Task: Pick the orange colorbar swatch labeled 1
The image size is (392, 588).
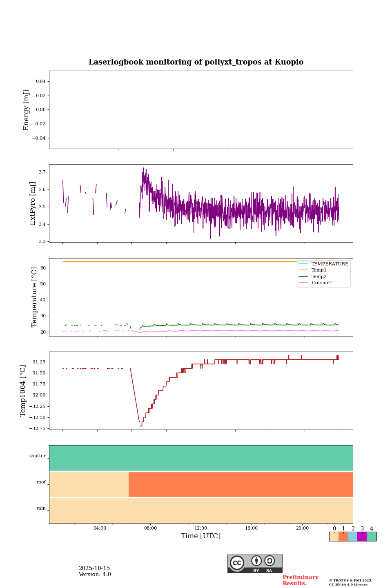Action: (x=343, y=537)
